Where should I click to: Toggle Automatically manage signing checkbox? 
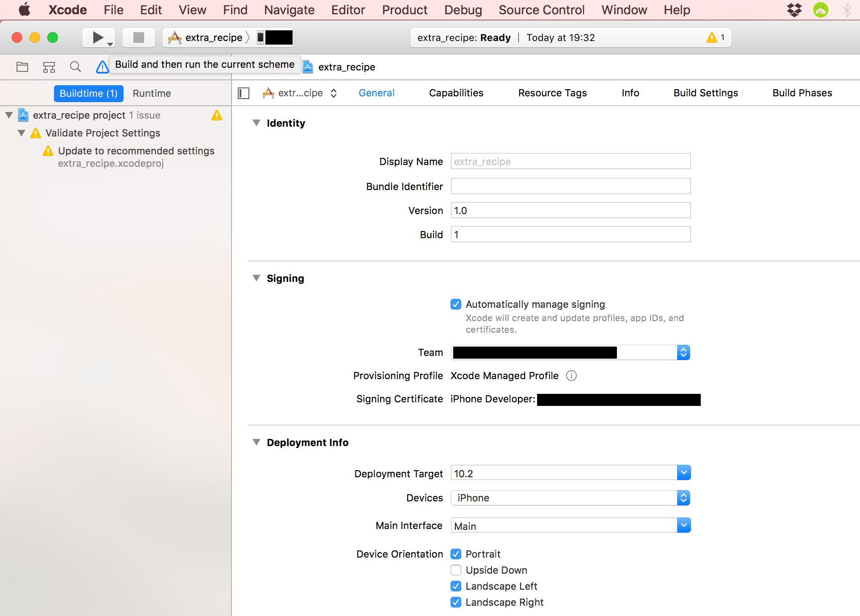coord(456,304)
